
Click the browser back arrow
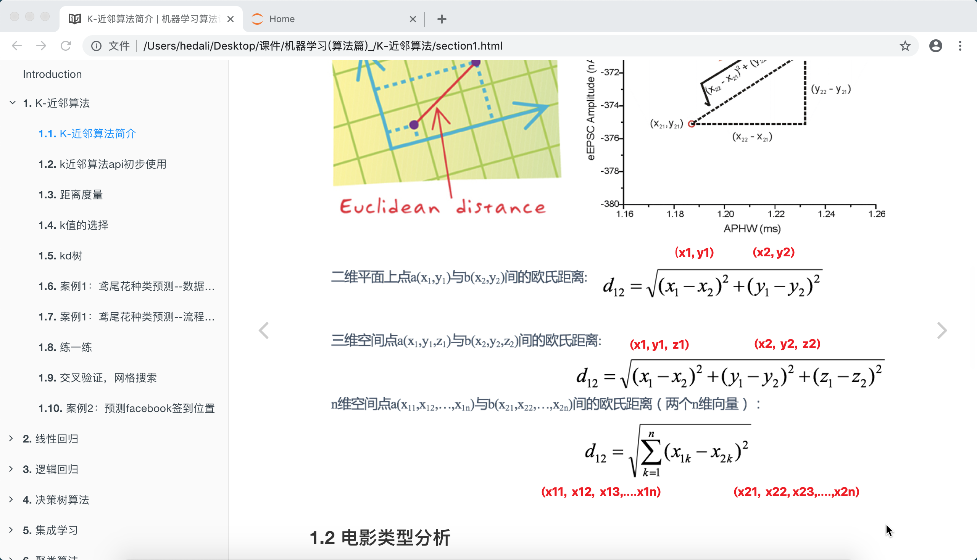tap(16, 46)
